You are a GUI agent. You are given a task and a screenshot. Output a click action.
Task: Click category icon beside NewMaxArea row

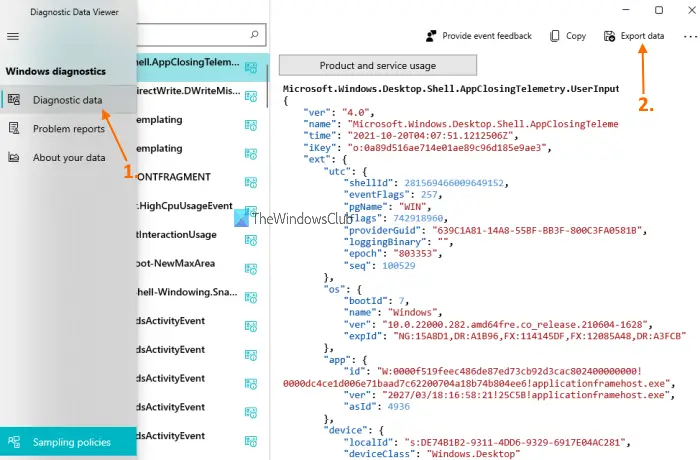[x=251, y=269]
